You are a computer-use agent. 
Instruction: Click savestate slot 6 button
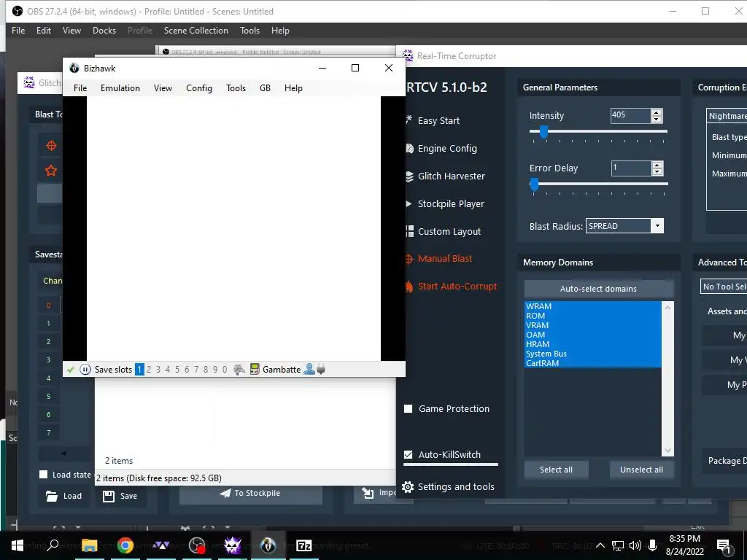tap(48, 414)
